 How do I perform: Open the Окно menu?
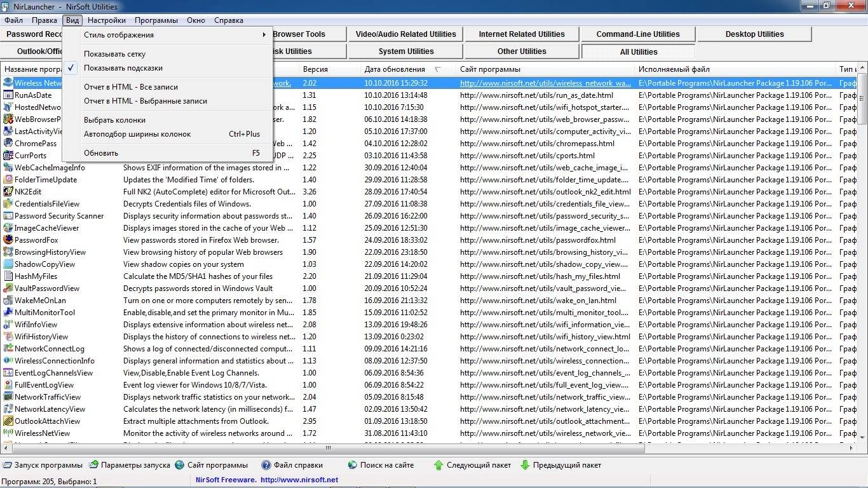pos(196,20)
